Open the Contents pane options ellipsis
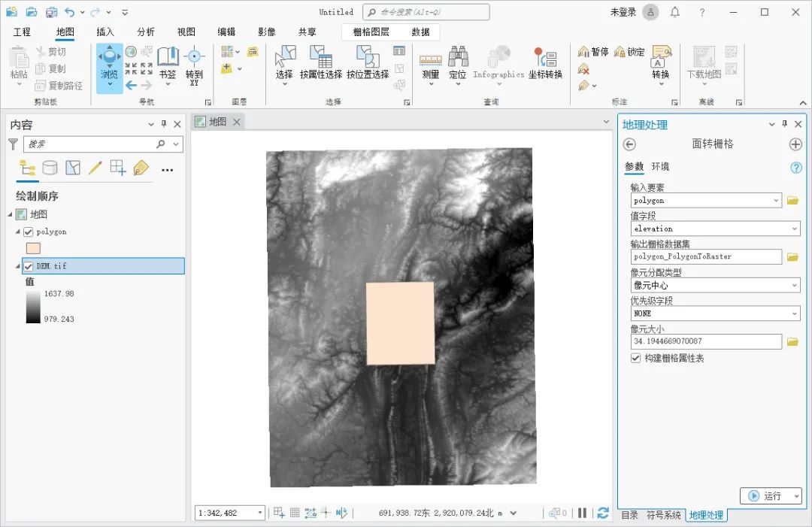Image resolution: width=812 pixels, height=527 pixels. (x=167, y=170)
